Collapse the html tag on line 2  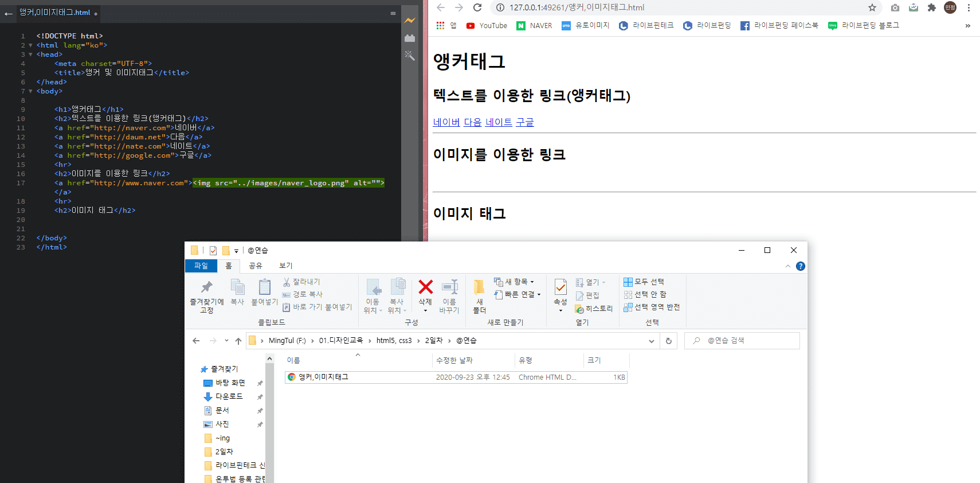click(x=30, y=45)
